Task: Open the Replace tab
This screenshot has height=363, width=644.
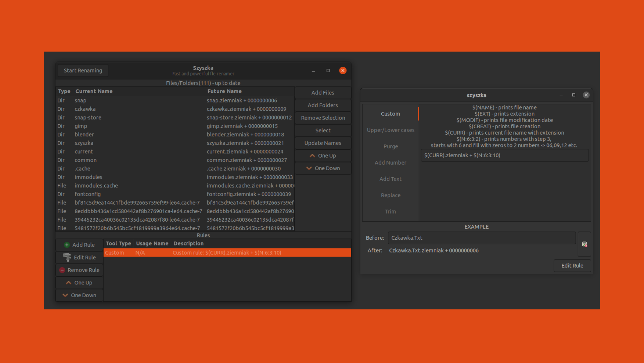Action: pos(390,195)
